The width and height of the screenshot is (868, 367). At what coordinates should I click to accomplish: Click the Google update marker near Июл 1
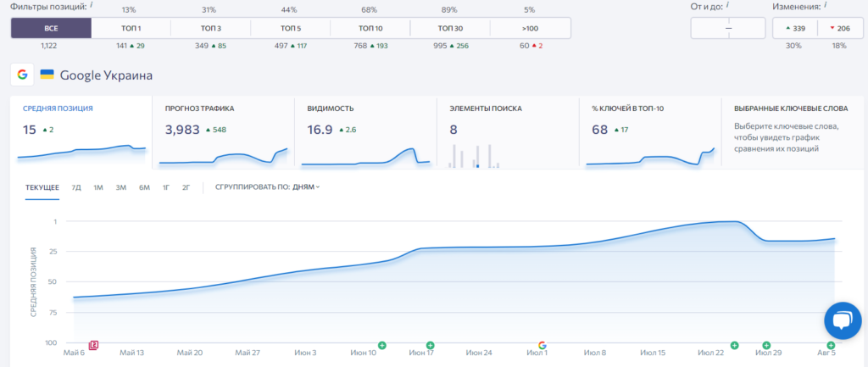point(542,346)
